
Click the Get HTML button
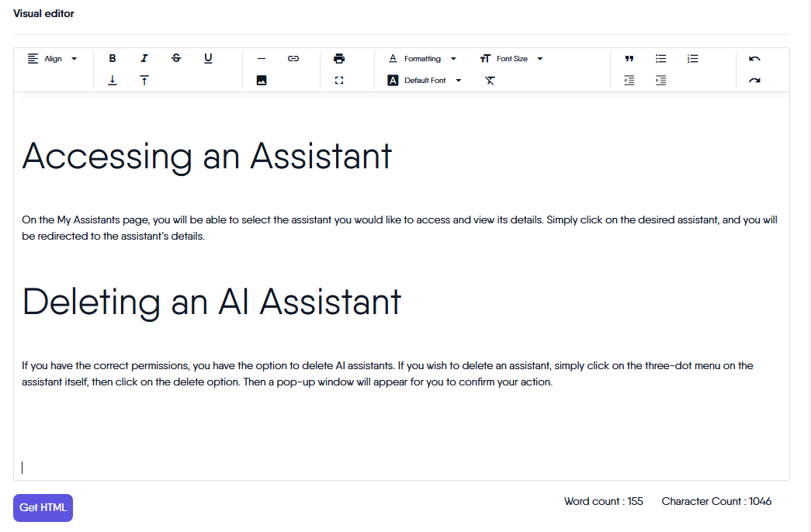43,508
